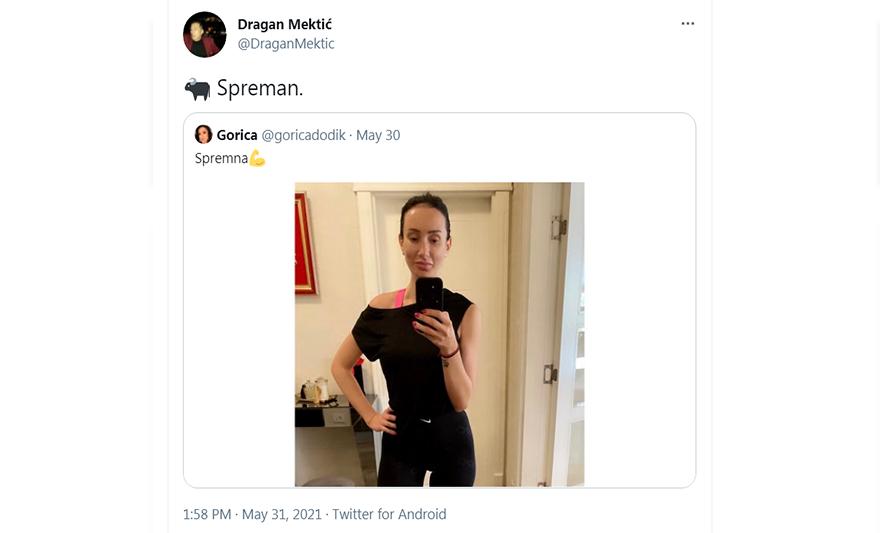
Task: Click the Twitter for Android source link
Action: coord(389,514)
